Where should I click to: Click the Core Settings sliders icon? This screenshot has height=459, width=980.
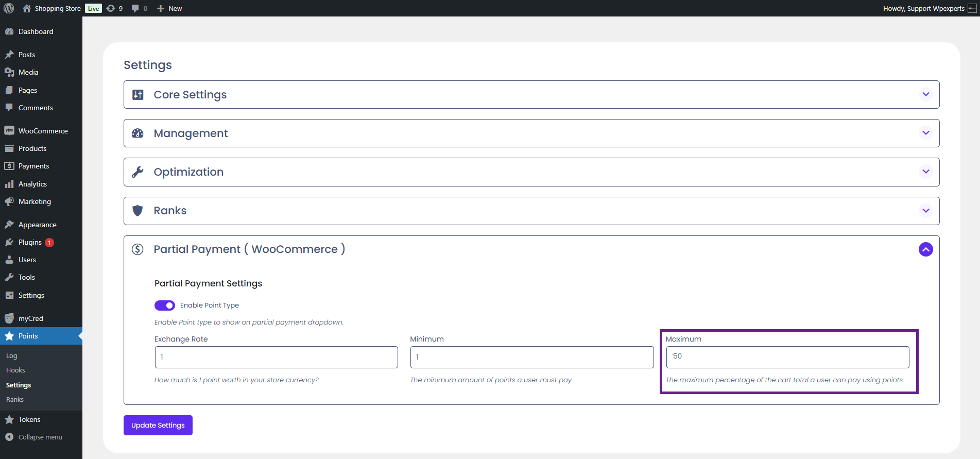(x=138, y=95)
